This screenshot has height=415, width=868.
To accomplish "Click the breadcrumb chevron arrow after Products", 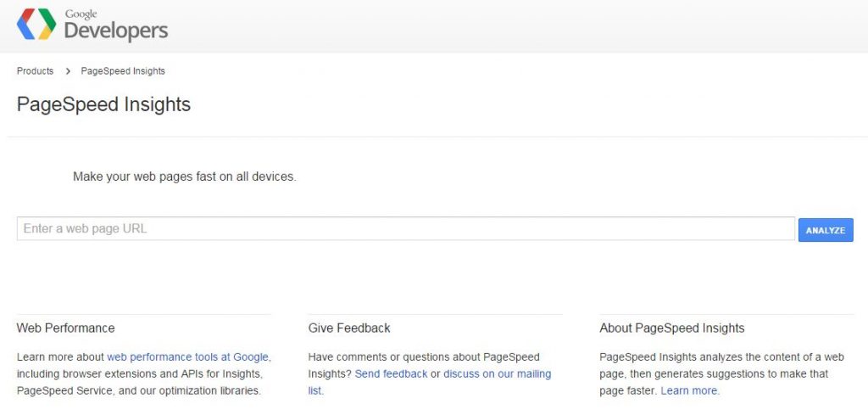I will click(x=68, y=71).
